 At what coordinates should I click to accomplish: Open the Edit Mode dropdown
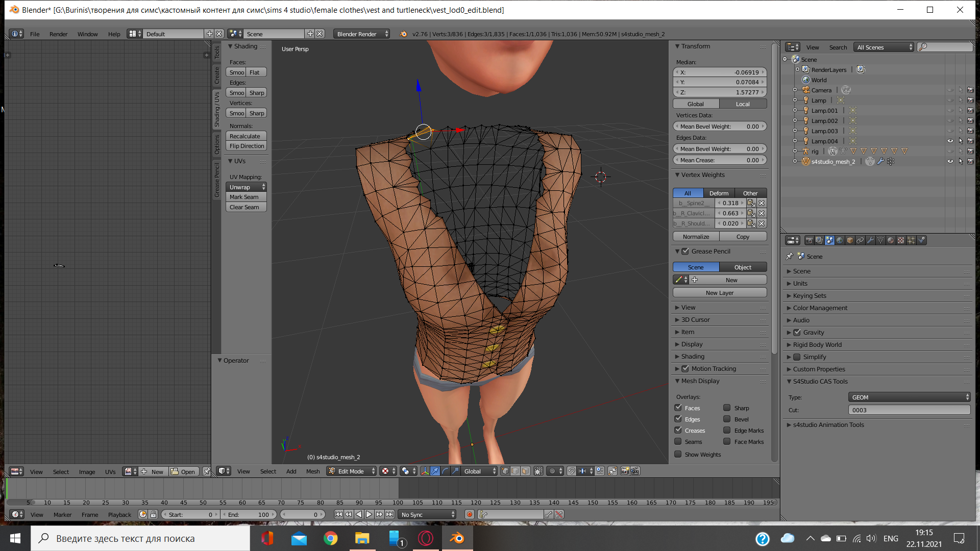point(351,471)
